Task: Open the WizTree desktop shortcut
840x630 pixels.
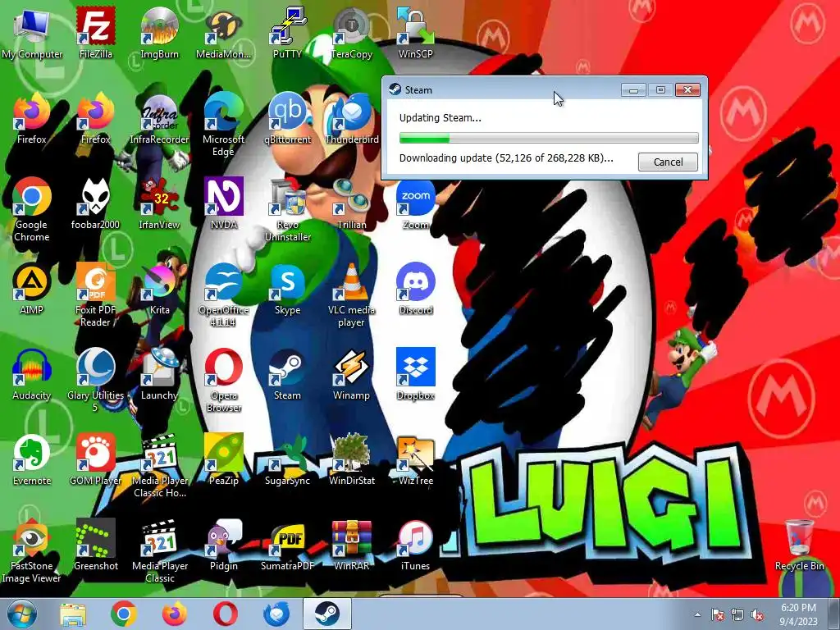Action: point(415,459)
